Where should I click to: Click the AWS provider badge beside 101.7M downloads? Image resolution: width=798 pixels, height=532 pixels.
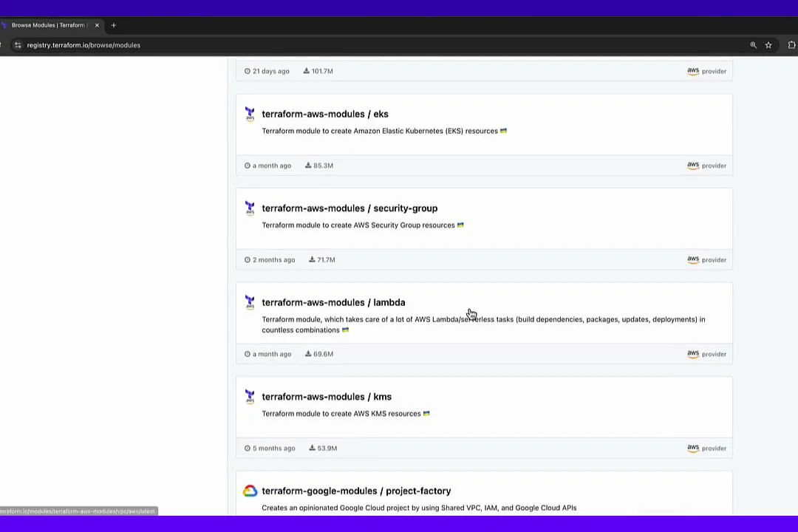click(706, 71)
